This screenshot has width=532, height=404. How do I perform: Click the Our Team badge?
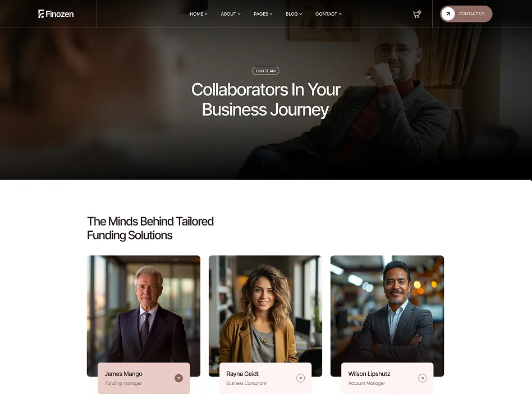(x=265, y=71)
